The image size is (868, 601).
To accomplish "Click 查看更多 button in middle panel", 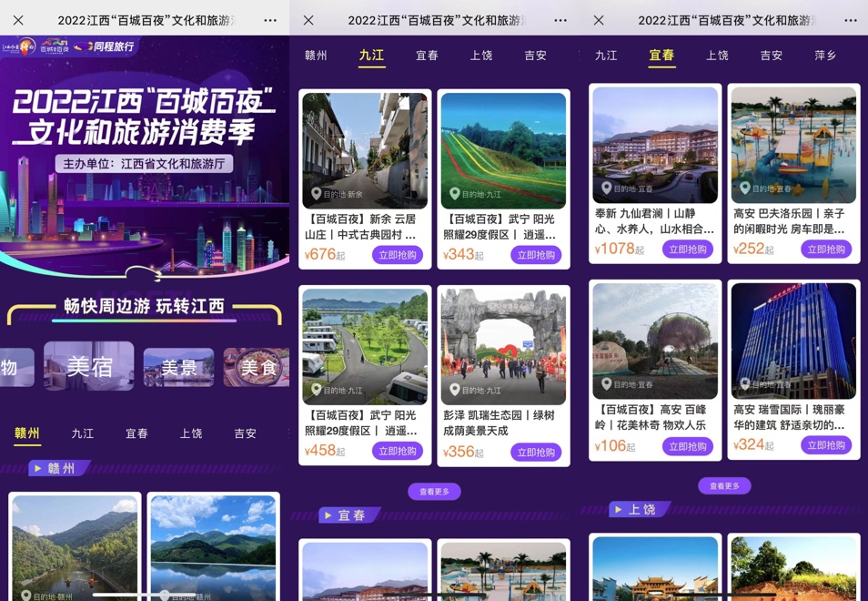I will pyautogui.click(x=434, y=492).
